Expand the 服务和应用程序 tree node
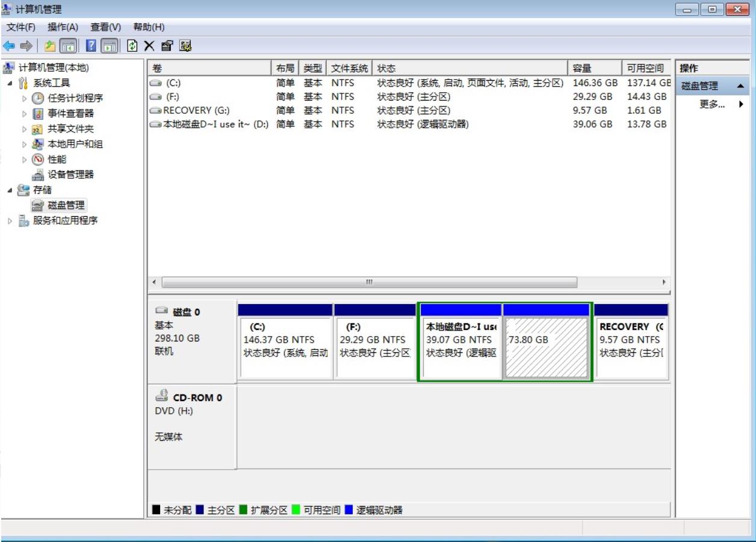This screenshot has height=542, width=756. click(10, 221)
